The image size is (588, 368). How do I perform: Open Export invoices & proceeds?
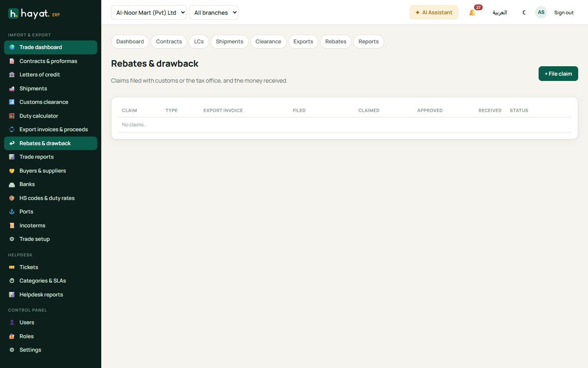51,130
